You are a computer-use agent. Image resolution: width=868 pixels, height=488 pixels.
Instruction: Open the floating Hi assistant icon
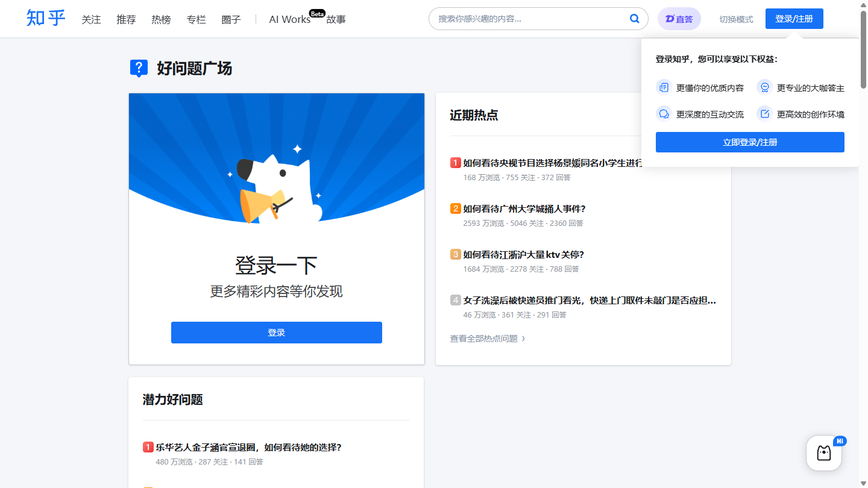[x=824, y=453]
